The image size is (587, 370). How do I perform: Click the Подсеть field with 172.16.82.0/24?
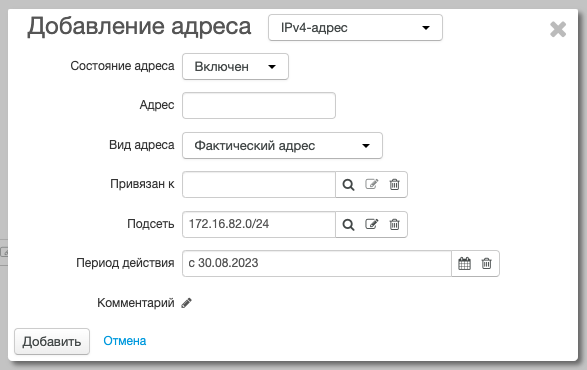(x=259, y=224)
